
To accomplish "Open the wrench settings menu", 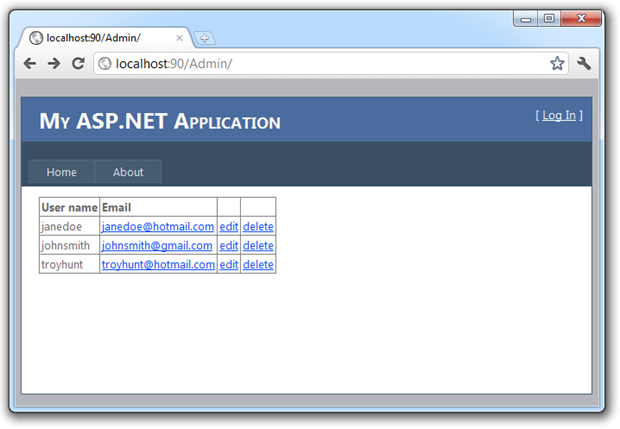I will [x=584, y=63].
